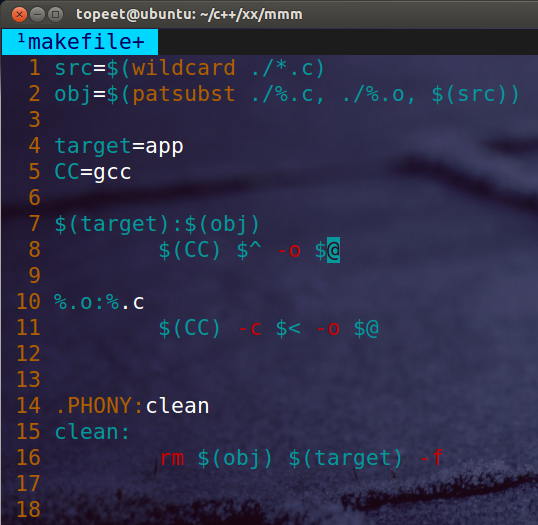This screenshot has height=525, width=538.
Task: Click 'patsubst' on line 2
Action: [184, 94]
